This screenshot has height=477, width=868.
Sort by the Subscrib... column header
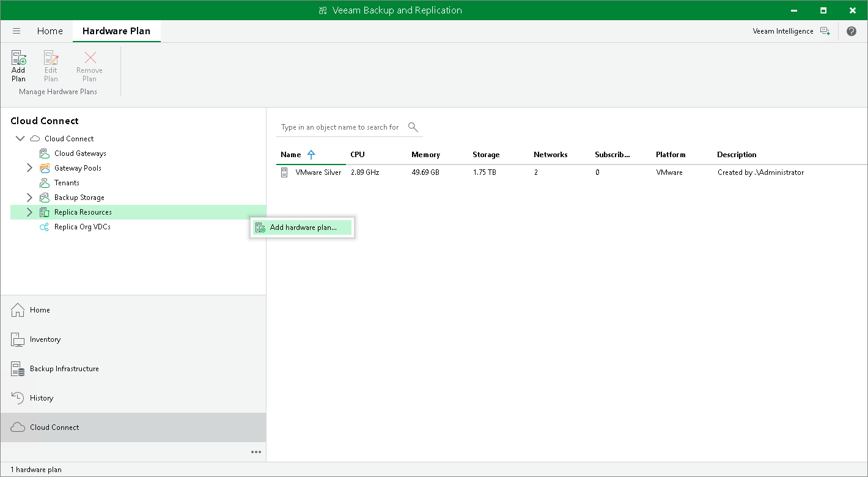(612, 155)
